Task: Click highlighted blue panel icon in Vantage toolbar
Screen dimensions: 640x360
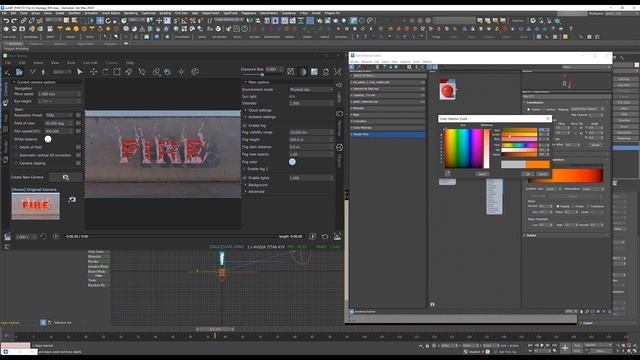Action: tap(19, 72)
